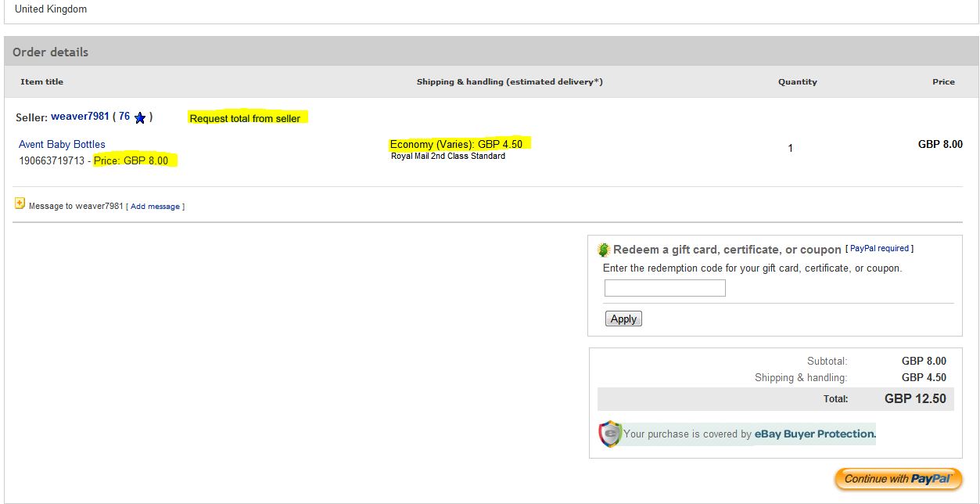Click Shipping & handling GBP 4.50 amount

(924, 377)
